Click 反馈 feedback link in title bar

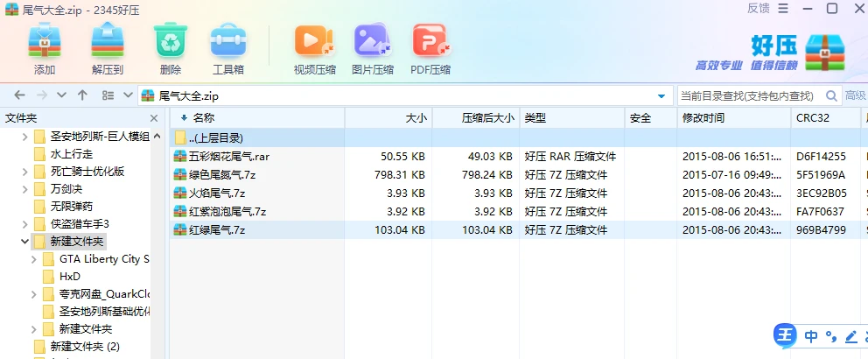tap(759, 8)
